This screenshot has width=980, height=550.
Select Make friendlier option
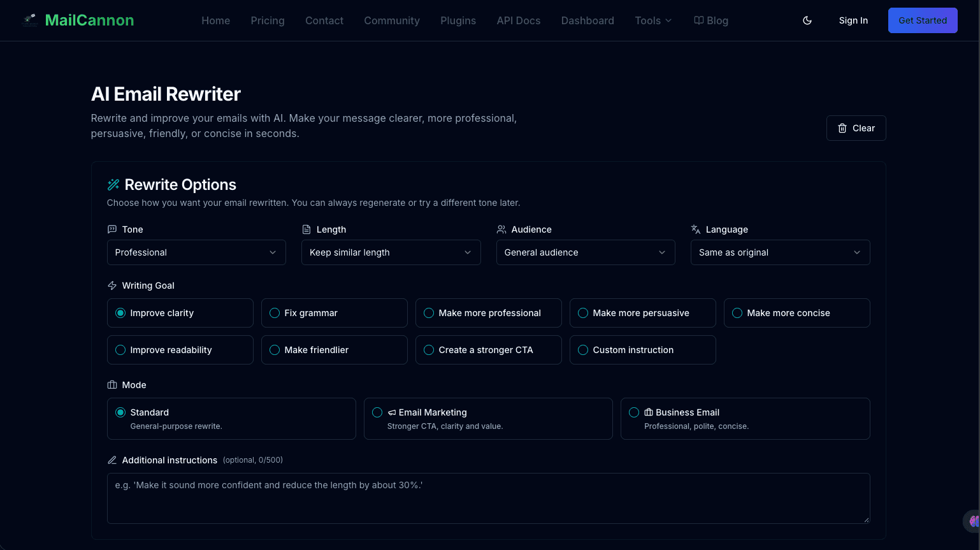point(335,350)
